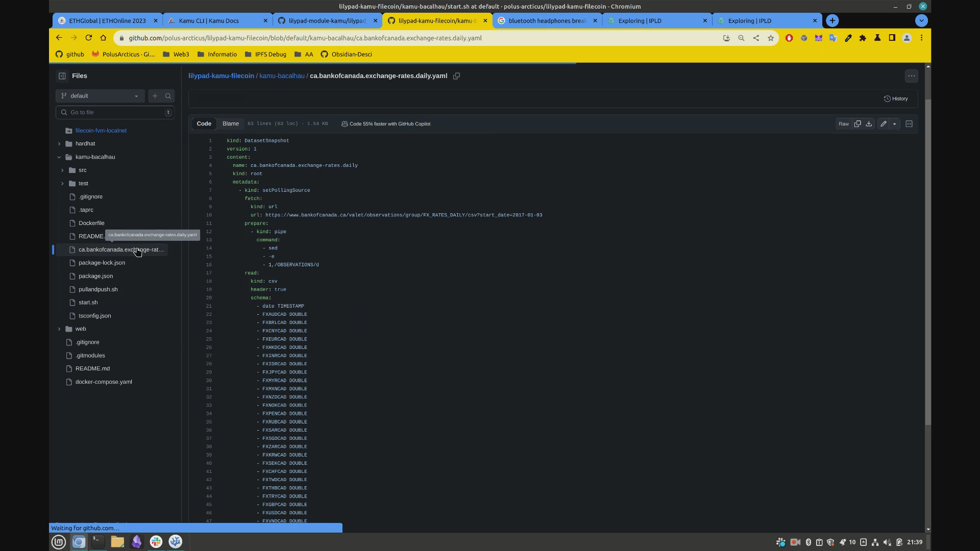Open IPFS Debug bookmarks folder
Image resolution: width=980 pixels, height=551 pixels.
265,55
